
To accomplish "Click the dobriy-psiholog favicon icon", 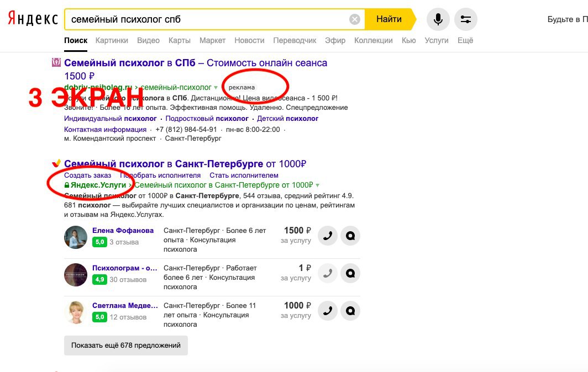I will click(x=56, y=62).
